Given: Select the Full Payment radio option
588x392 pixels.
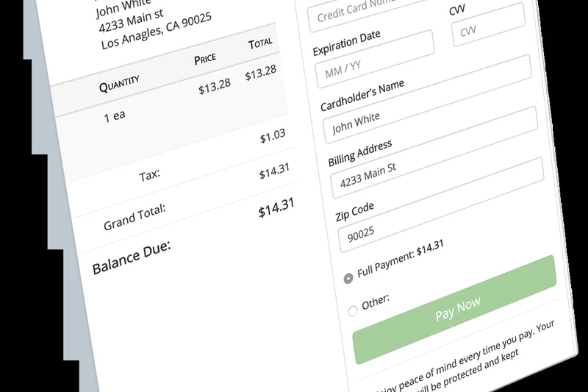Looking at the screenshot, I should (x=348, y=278).
